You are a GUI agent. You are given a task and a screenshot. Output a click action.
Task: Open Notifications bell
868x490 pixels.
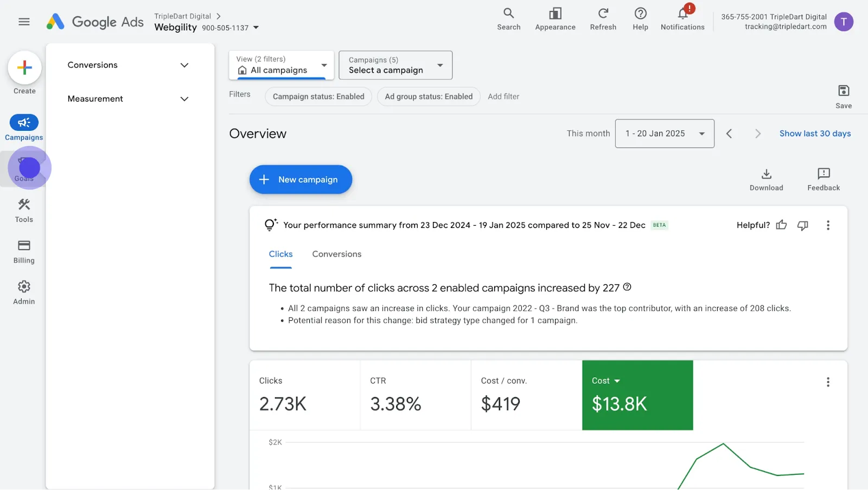[682, 19]
